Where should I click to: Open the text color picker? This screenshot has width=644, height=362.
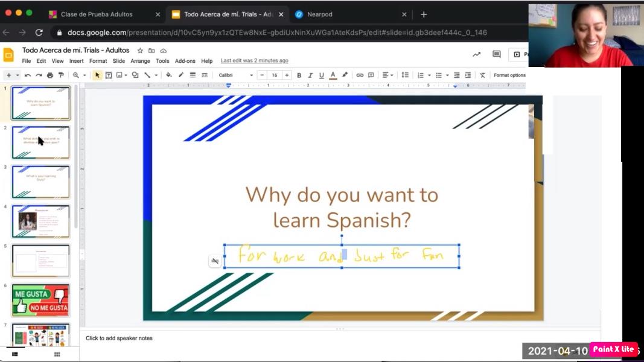(x=333, y=75)
